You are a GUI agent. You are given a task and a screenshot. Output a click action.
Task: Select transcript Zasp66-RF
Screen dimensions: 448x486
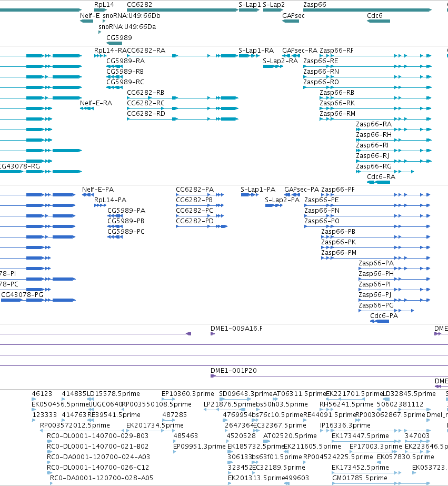click(336, 51)
